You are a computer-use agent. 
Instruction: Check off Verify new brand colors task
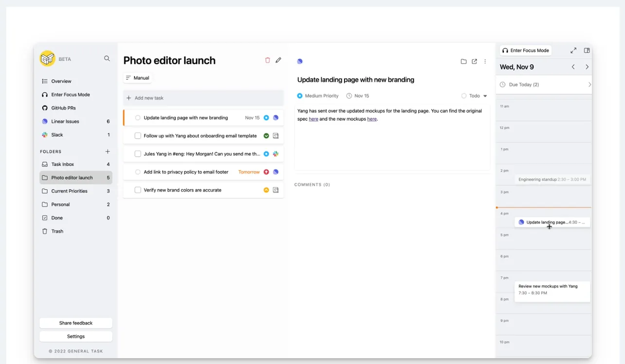[x=138, y=190]
